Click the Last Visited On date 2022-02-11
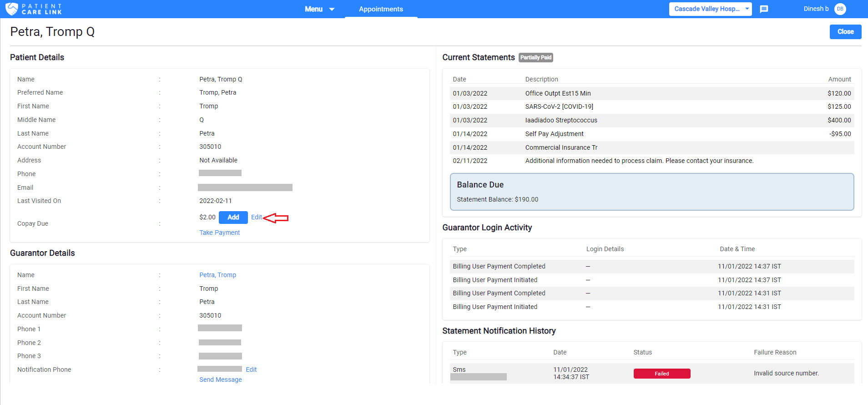This screenshot has height=405, width=868. pyautogui.click(x=215, y=201)
